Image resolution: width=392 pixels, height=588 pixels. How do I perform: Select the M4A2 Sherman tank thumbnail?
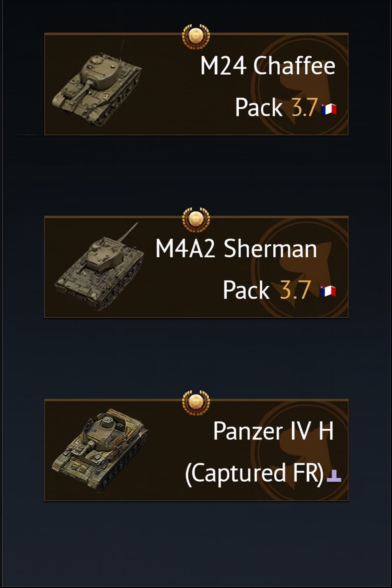99,268
